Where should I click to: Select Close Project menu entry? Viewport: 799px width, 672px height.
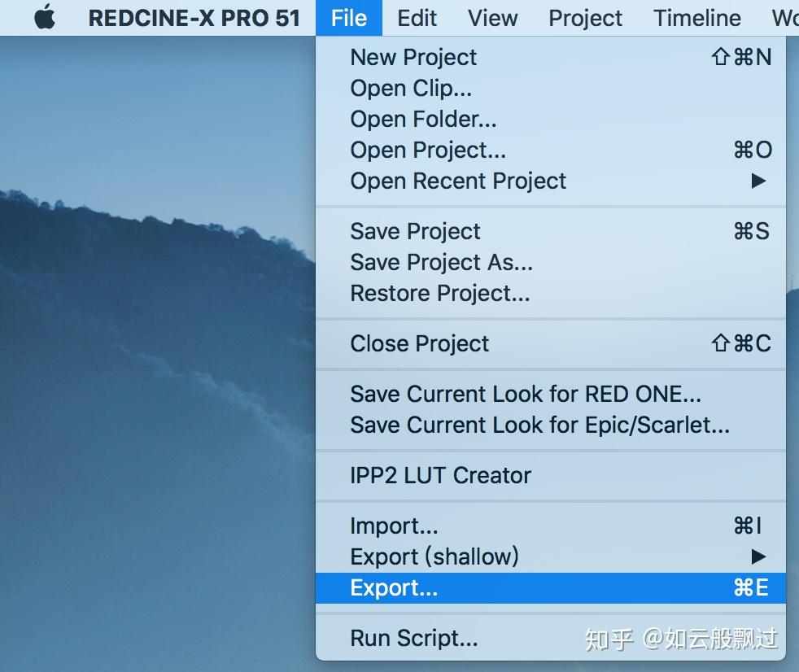click(419, 343)
